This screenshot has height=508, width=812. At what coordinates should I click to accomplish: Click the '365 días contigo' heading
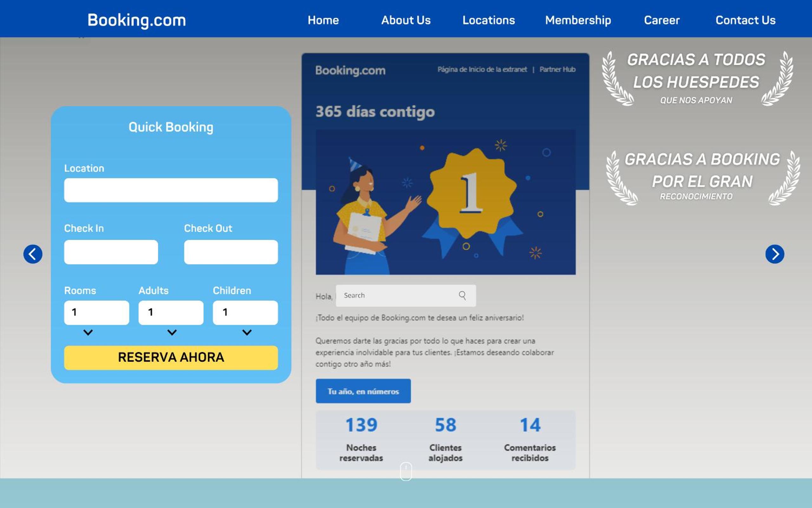[375, 112]
